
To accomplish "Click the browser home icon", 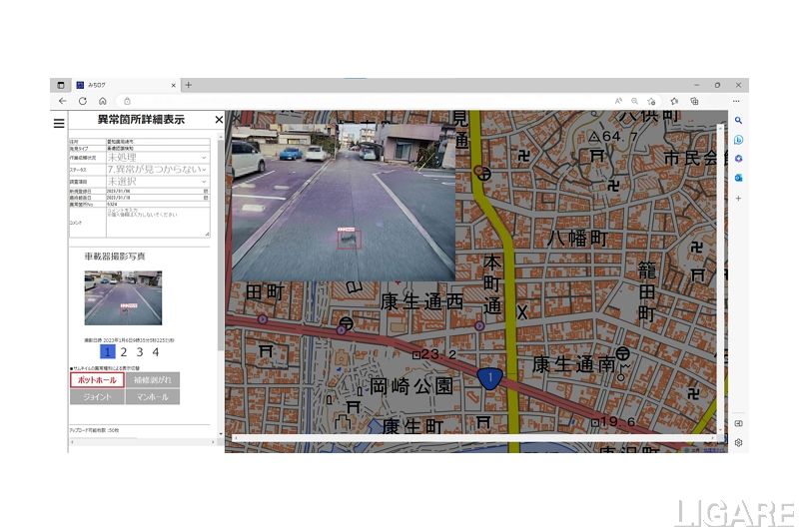I will click(x=102, y=101).
